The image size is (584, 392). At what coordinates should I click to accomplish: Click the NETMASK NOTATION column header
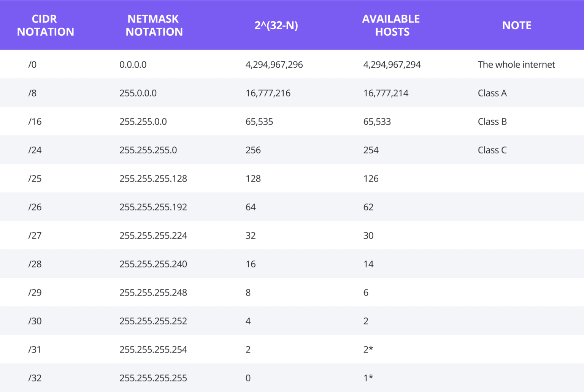pyautogui.click(x=154, y=25)
